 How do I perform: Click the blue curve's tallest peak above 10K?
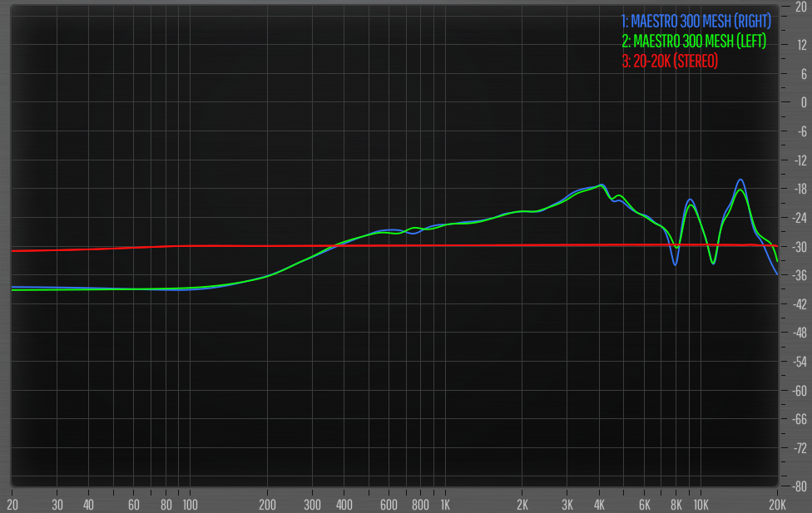point(740,180)
